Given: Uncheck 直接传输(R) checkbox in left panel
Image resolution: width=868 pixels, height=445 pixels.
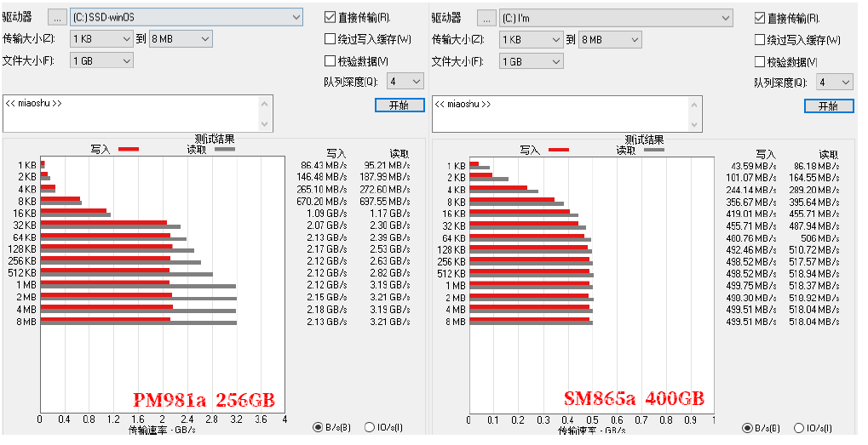Looking at the screenshot, I should (x=330, y=17).
